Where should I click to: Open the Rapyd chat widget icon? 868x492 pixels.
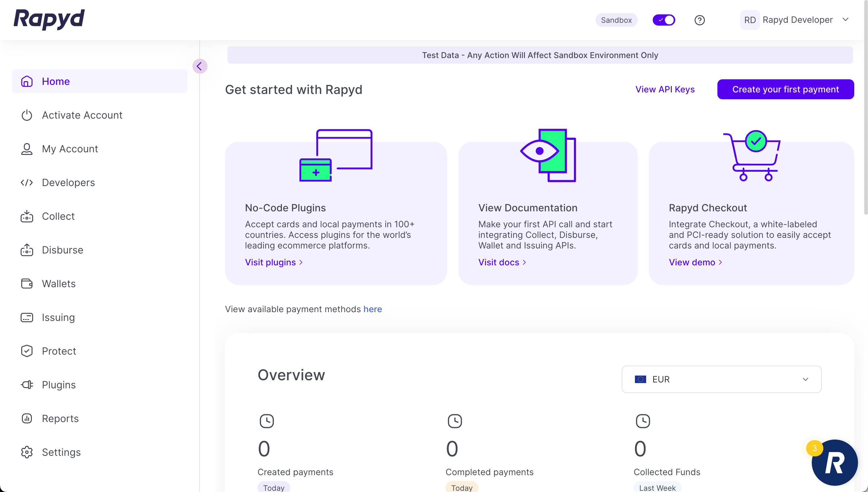point(834,462)
